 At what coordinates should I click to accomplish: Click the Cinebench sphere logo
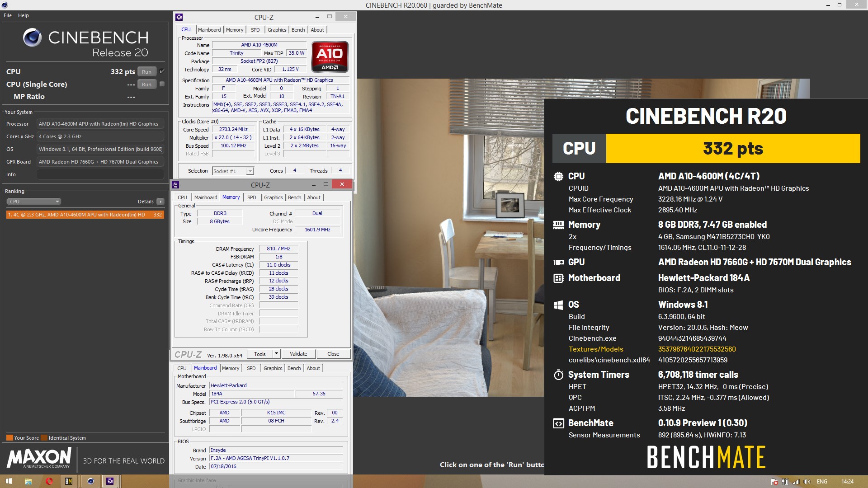(x=32, y=38)
